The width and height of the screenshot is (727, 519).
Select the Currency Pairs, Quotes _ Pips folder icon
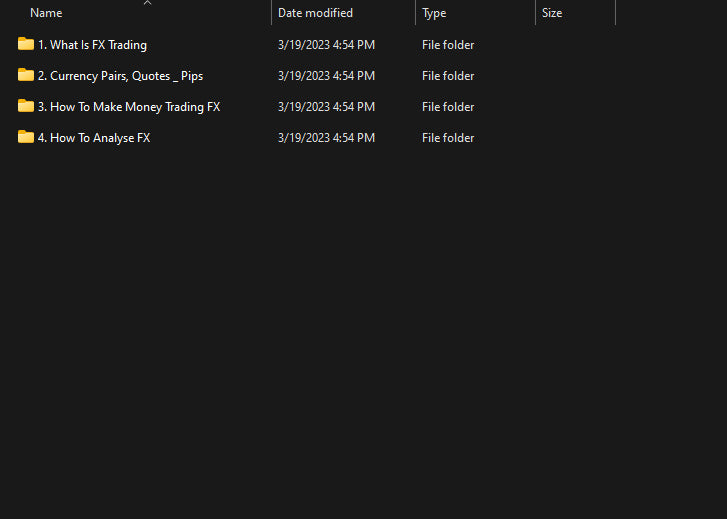click(x=26, y=75)
